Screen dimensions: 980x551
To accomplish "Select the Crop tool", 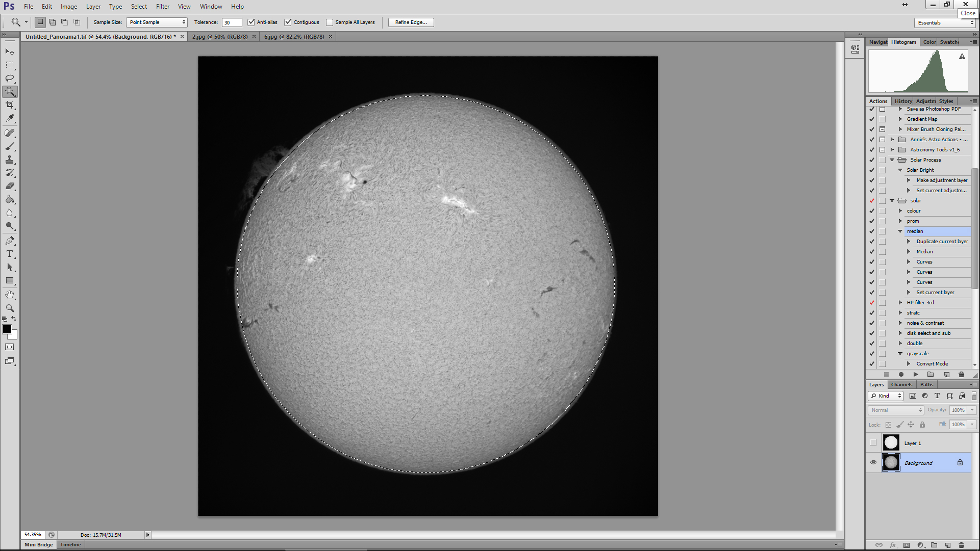I will click(x=10, y=105).
